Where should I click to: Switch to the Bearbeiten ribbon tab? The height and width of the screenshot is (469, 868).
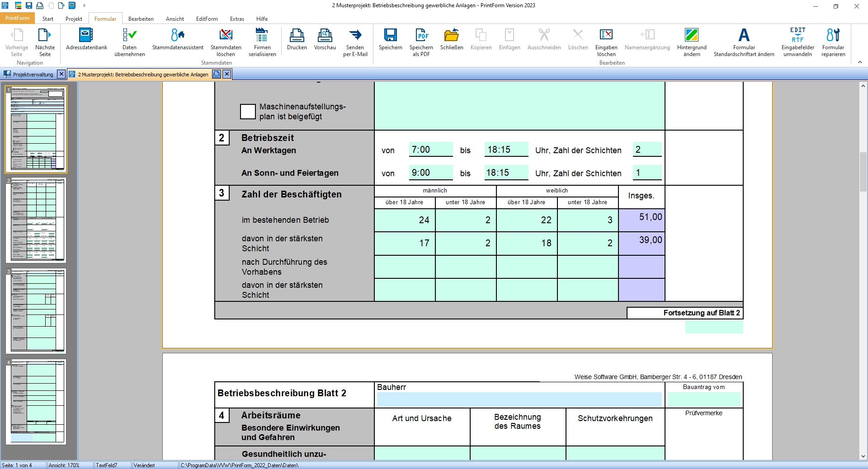pyautogui.click(x=141, y=19)
